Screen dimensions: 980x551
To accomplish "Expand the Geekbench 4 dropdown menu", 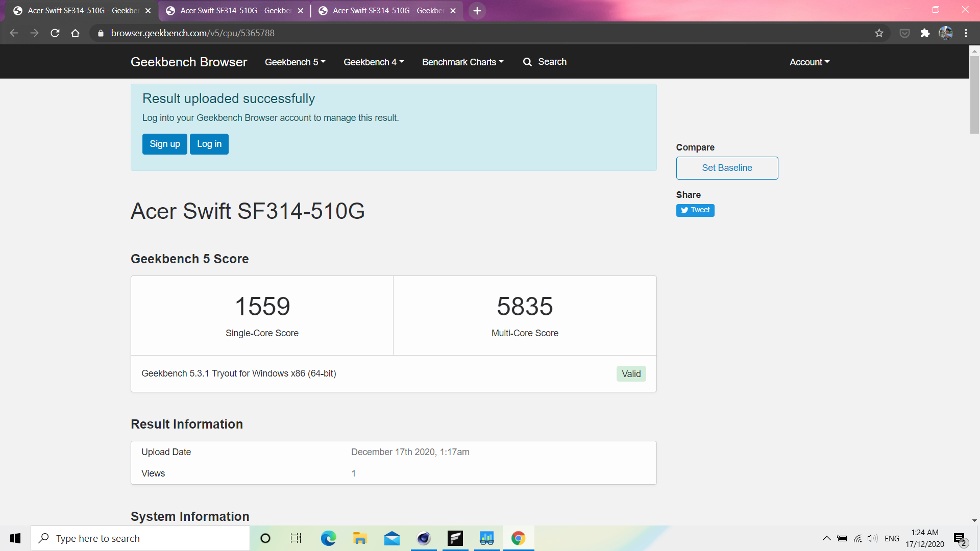I will click(374, 62).
